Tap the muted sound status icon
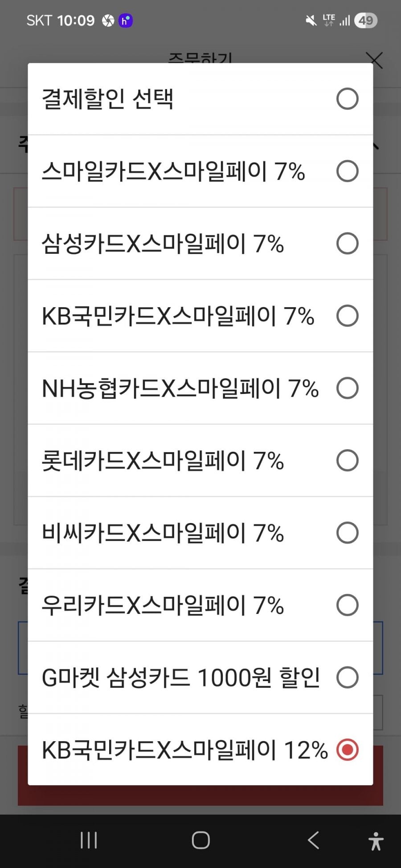 tap(311, 20)
